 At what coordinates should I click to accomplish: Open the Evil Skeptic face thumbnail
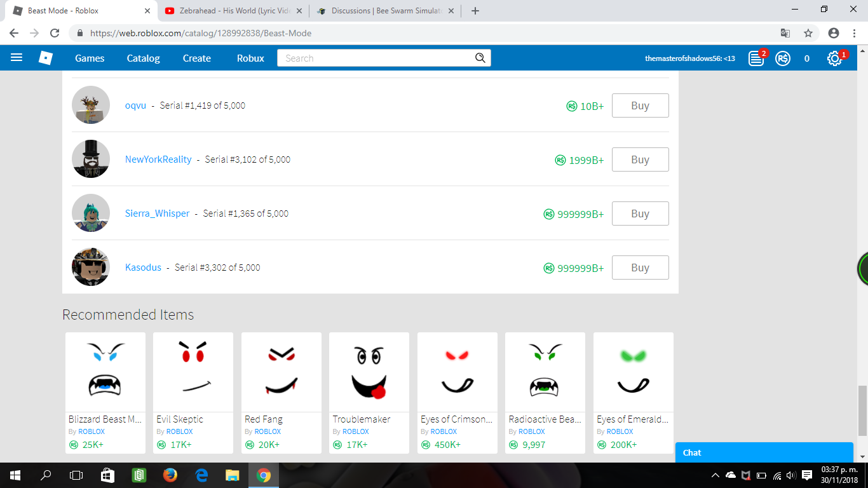(x=193, y=372)
